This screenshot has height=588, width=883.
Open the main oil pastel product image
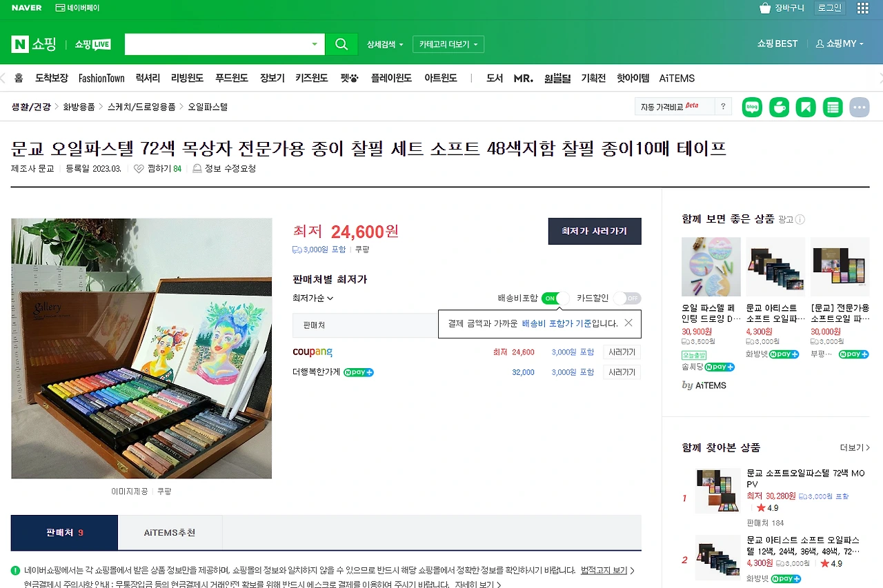point(141,348)
